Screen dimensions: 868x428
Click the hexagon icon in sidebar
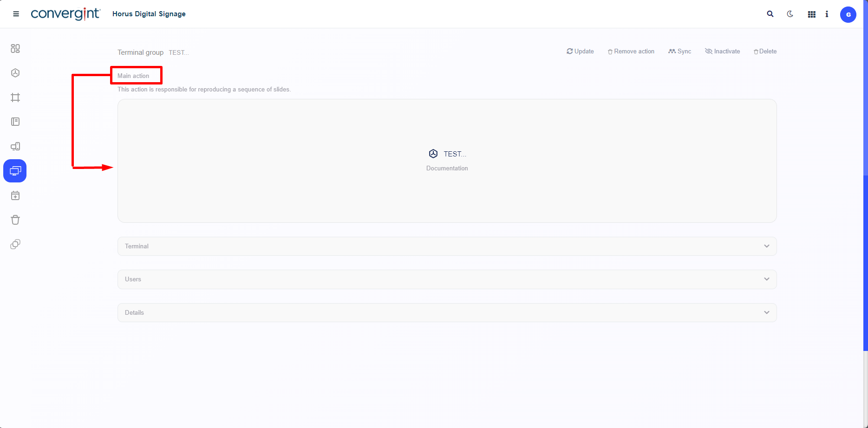point(15,73)
